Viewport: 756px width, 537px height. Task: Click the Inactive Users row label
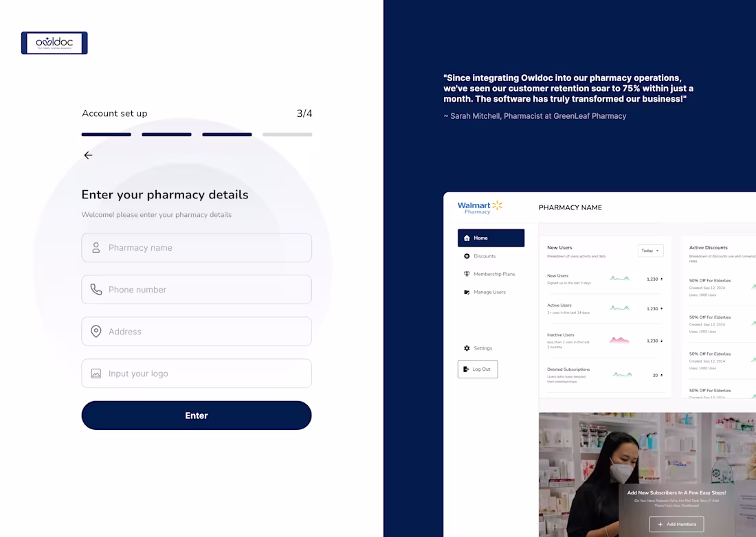click(x=561, y=334)
